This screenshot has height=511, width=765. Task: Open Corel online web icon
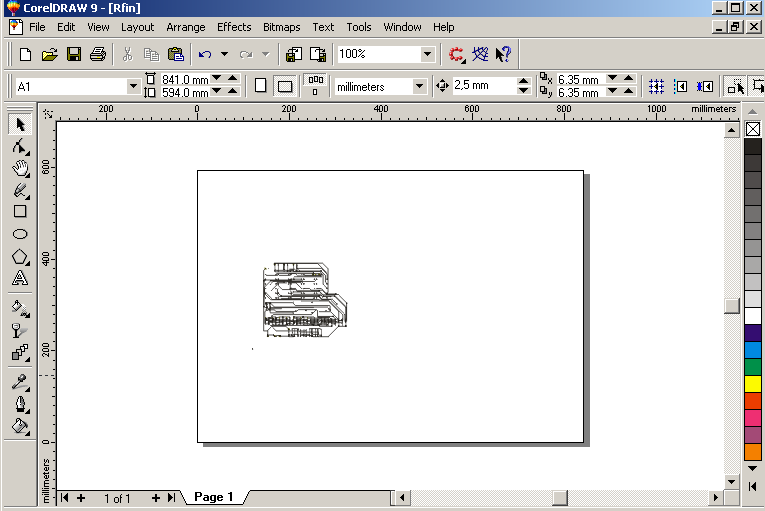[x=480, y=54]
